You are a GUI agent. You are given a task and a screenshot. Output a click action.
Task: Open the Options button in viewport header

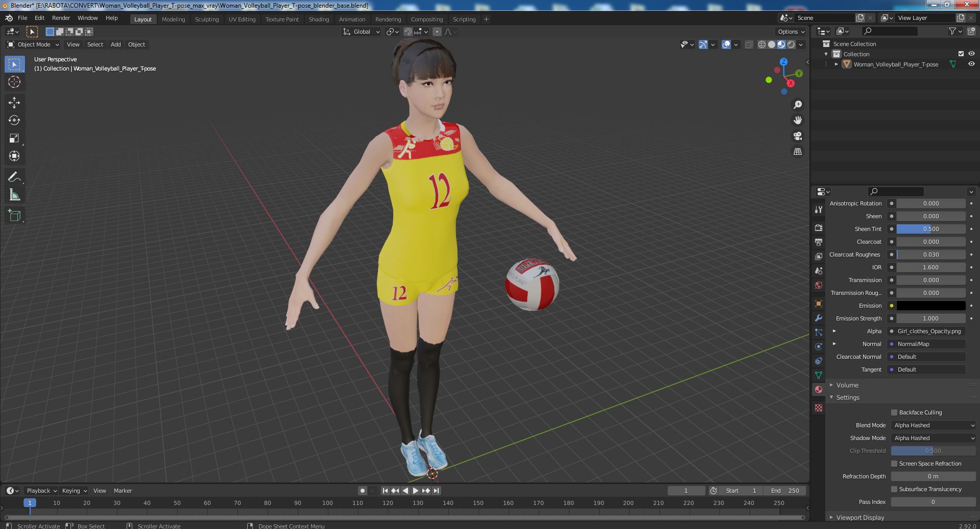(x=791, y=32)
